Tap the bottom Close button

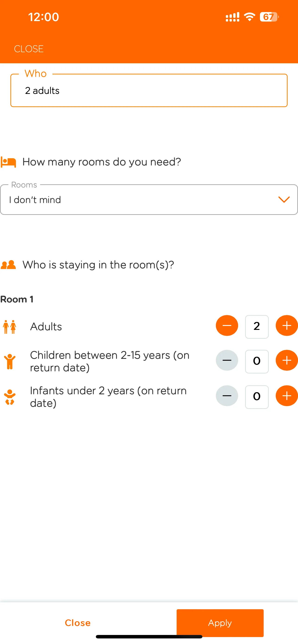[x=78, y=623]
